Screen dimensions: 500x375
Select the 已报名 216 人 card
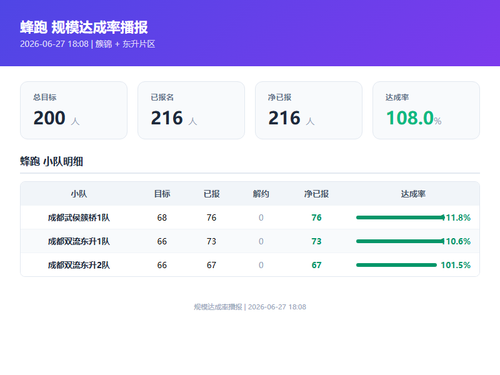click(191, 110)
